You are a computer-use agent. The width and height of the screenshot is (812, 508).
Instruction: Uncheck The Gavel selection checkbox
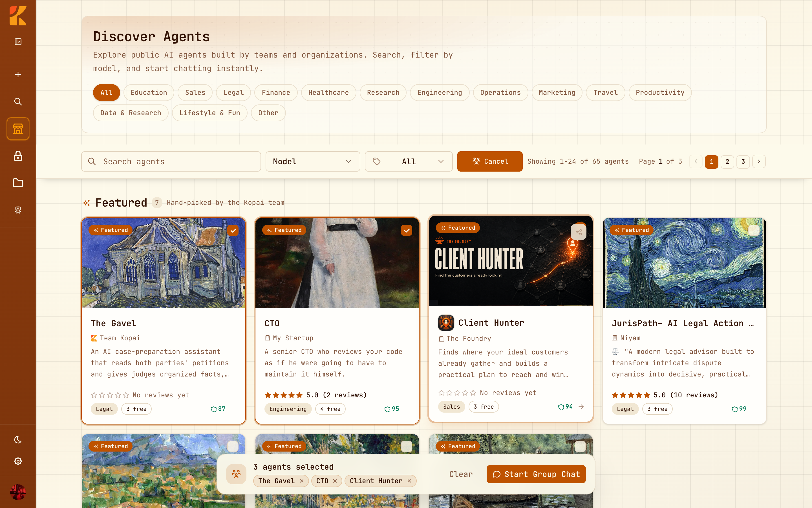[233, 231]
